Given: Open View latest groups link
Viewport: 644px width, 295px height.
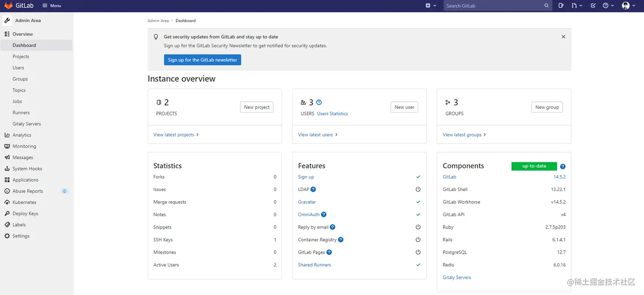Looking at the screenshot, I should tap(464, 135).
